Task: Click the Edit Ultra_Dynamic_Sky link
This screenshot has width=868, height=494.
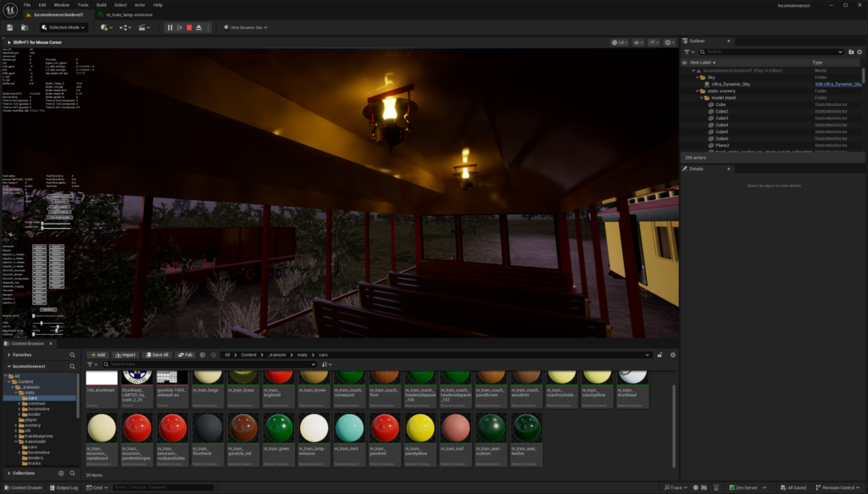Action: pyautogui.click(x=837, y=84)
